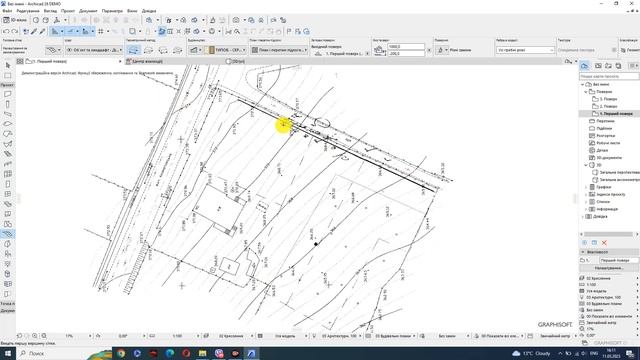This screenshot has height=360, width=640.
Task: Click the -200,0 offset input field
Action: (x=406, y=53)
